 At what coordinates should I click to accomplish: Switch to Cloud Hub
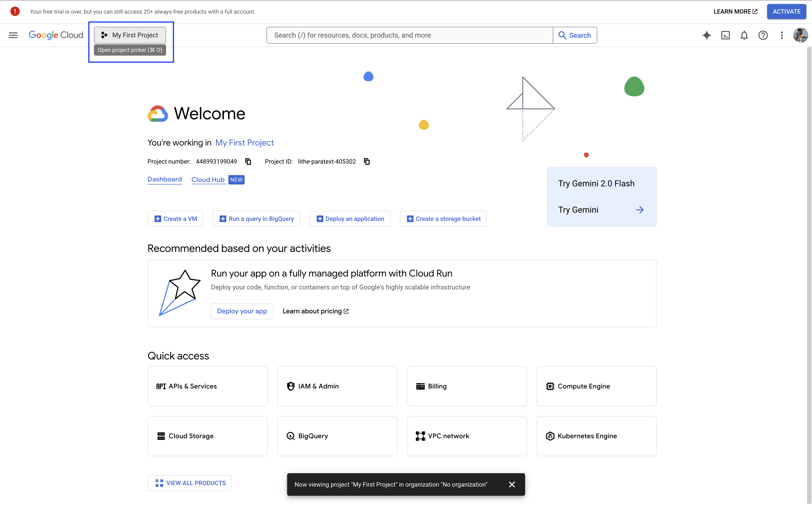tap(208, 180)
